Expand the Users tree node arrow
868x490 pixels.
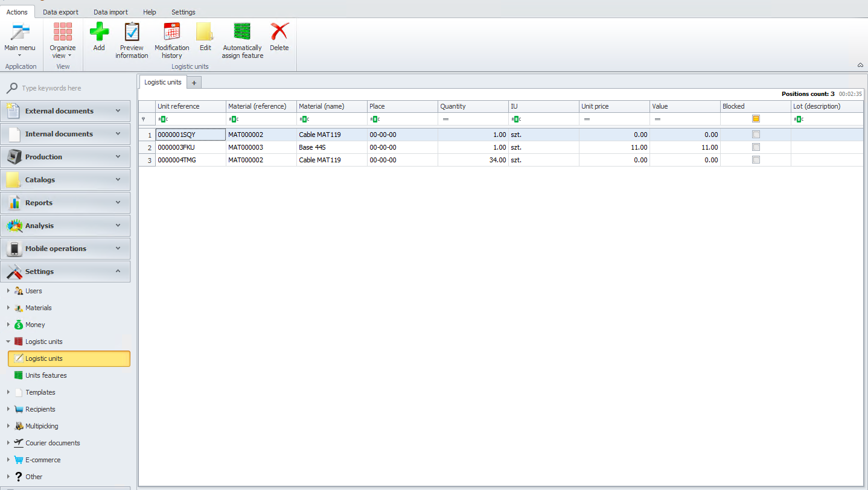click(x=8, y=291)
